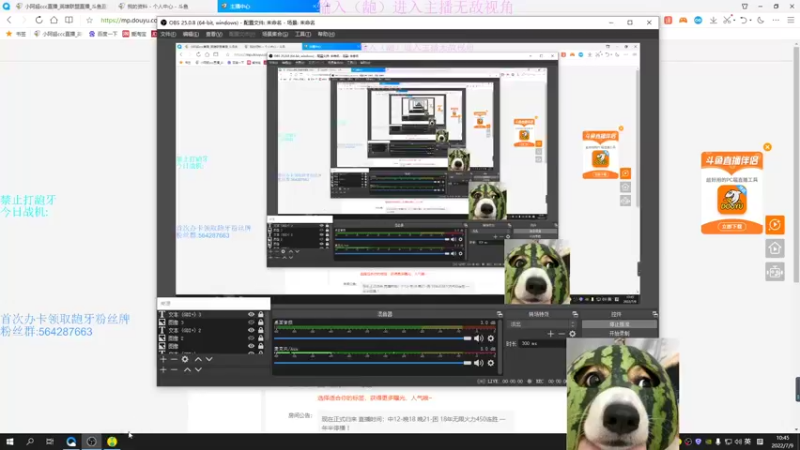Open the 百度一下 bookmark
The image size is (800, 450).
tap(103, 34)
